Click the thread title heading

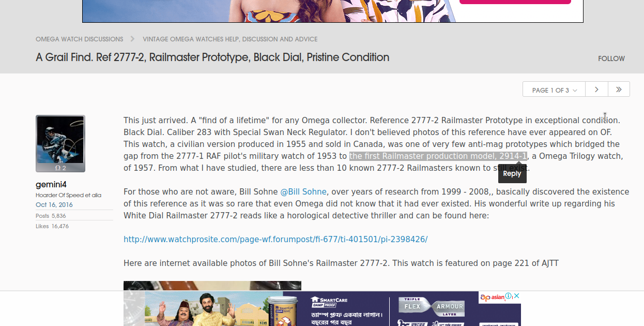pos(212,57)
